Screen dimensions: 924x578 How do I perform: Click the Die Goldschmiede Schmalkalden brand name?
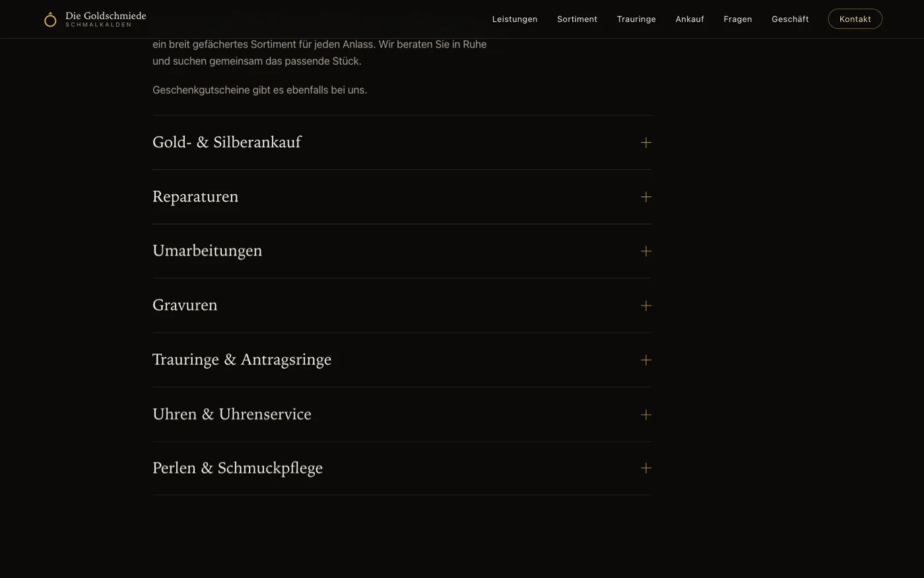(x=106, y=19)
